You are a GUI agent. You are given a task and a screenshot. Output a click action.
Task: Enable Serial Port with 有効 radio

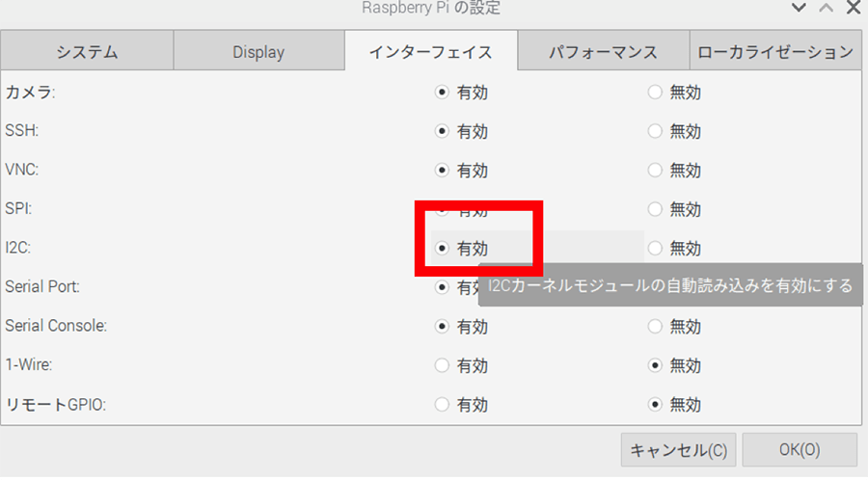[442, 287]
